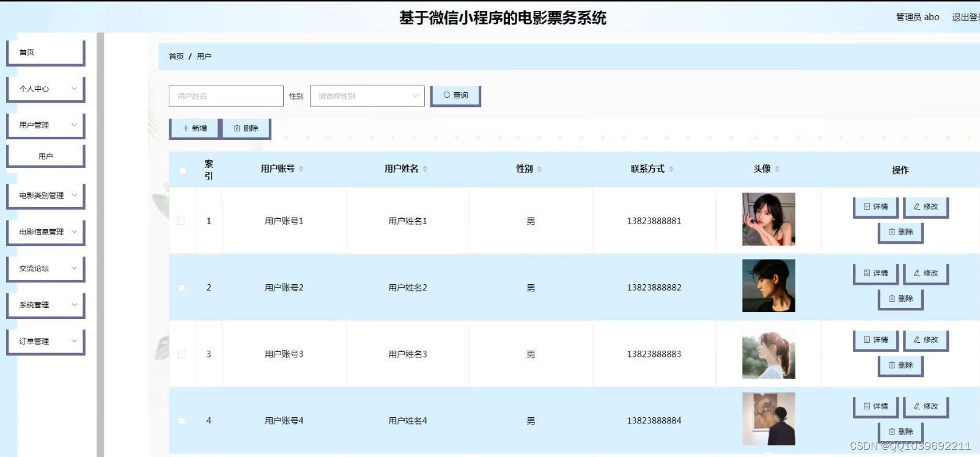Click row 删除 for 用户账号3

pyautogui.click(x=901, y=366)
